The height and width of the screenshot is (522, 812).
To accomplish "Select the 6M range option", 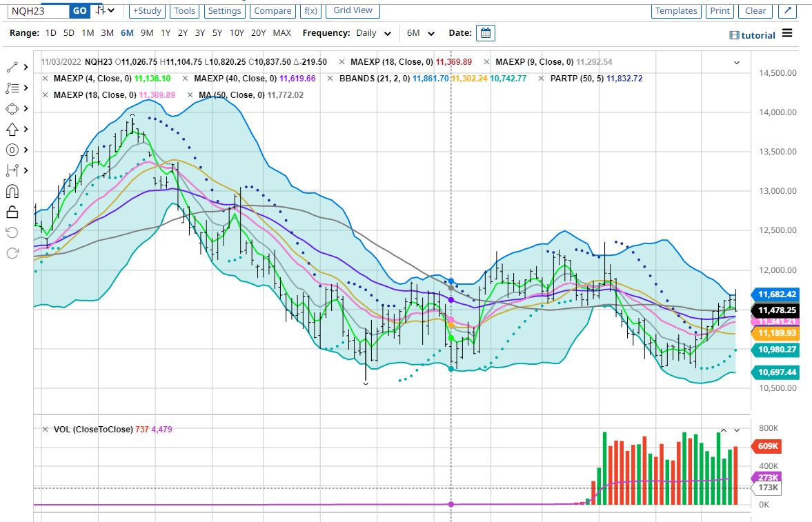I will (x=127, y=33).
